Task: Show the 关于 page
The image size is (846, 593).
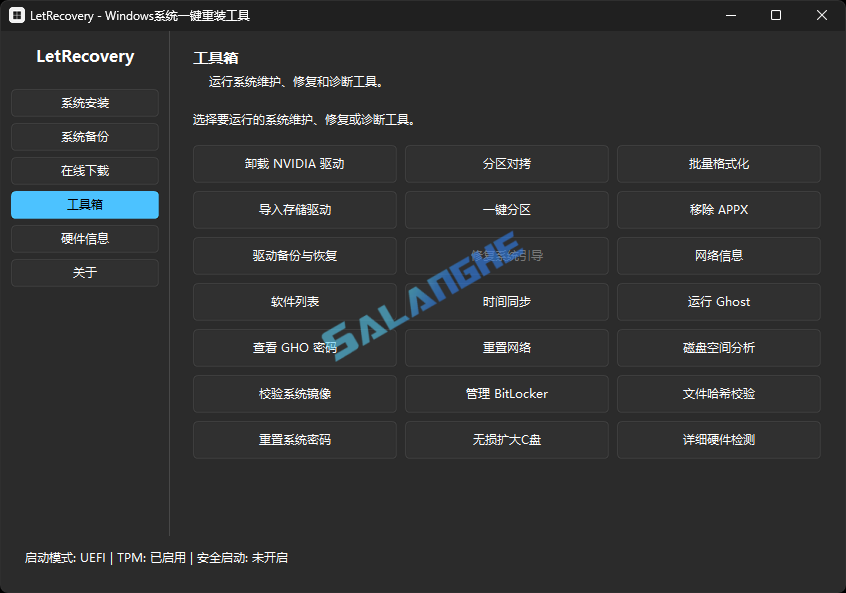Action: tap(85, 273)
